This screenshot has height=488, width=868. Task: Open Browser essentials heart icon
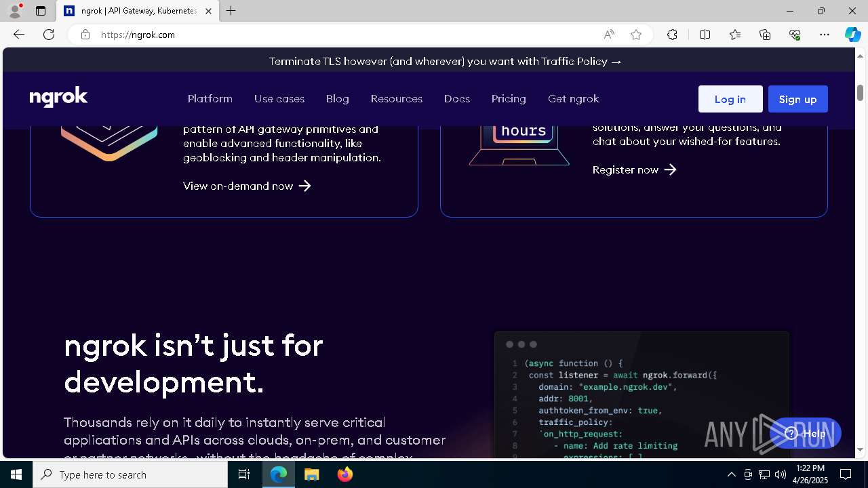coord(795,35)
